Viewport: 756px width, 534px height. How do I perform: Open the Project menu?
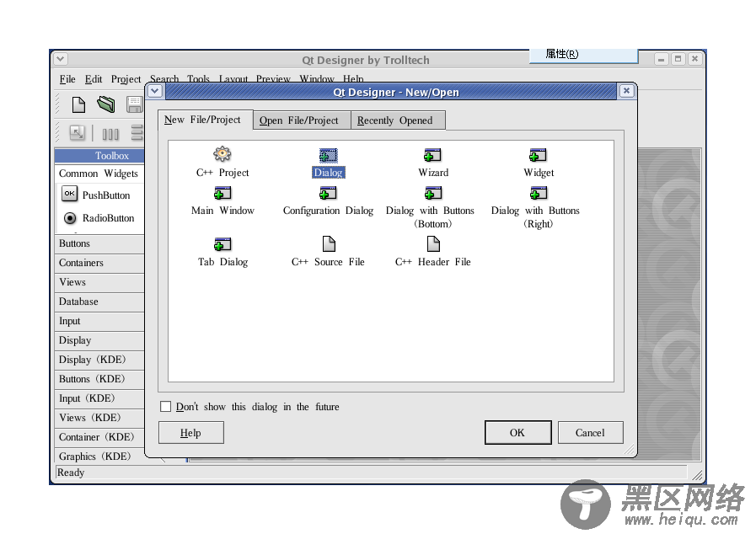pos(126,79)
